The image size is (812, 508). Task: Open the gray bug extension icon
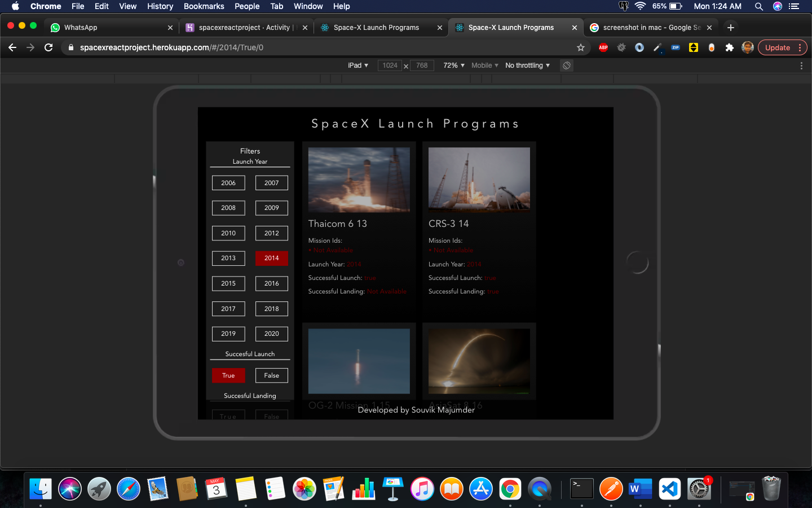click(x=621, y=47)
